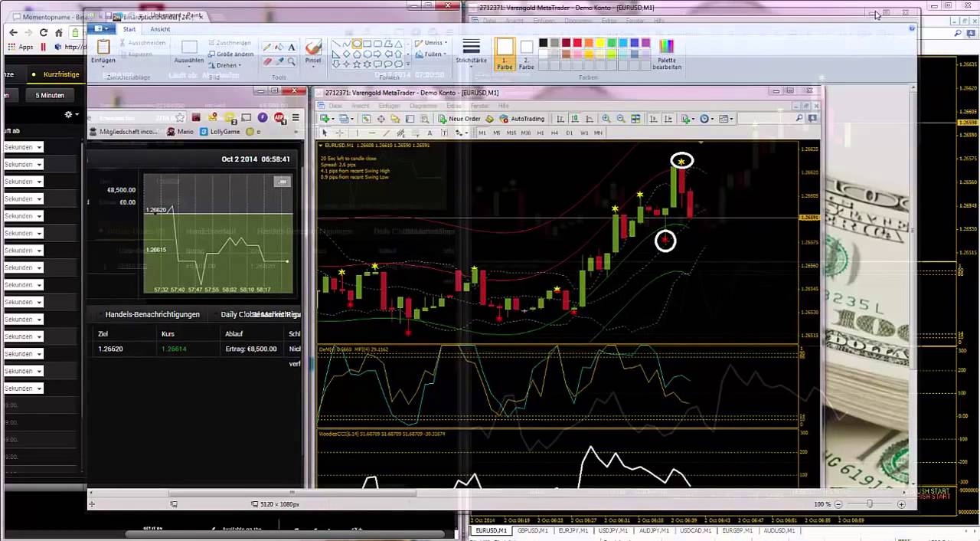The height and width of the screenshot is (541, 980).
Task: Set D1 timeframe in MetaTrader
Action: point(569,133)
